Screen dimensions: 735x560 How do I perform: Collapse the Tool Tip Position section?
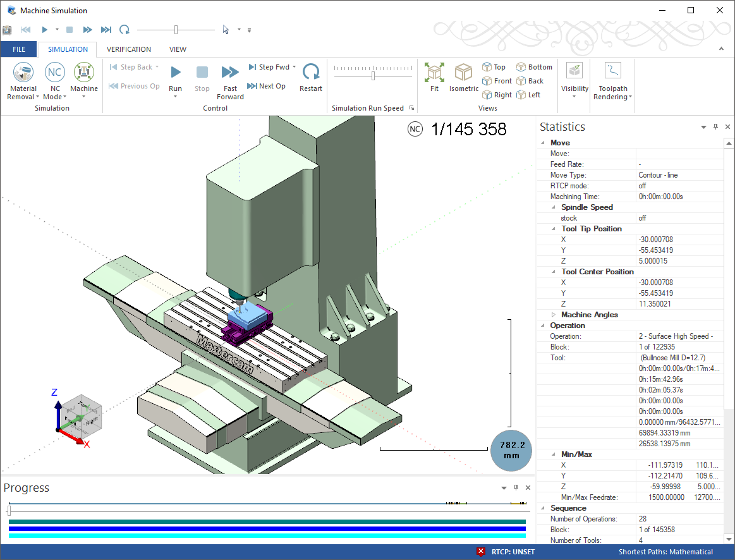(x=554, y=229)
